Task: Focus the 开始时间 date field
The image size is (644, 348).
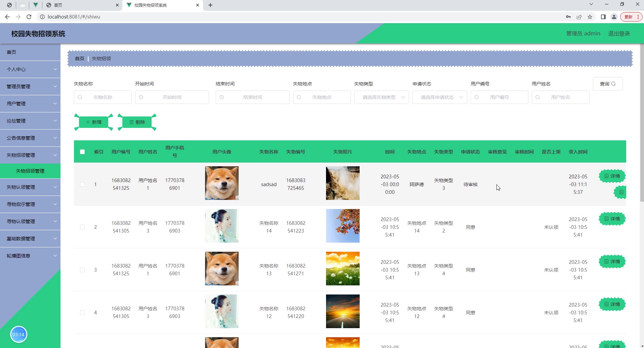Action: tap(172, 97)
